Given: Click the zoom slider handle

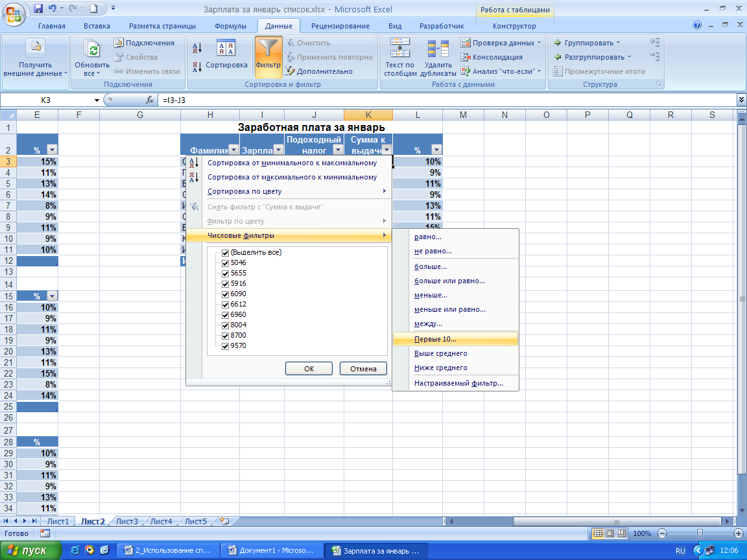Looking at the screenshot, I should pos(700,534).
